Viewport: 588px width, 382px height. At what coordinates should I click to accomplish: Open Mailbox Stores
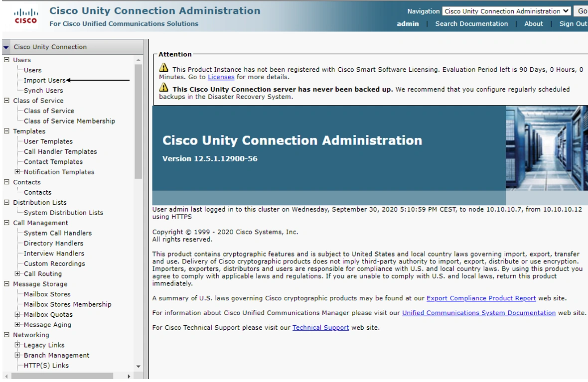47,294
